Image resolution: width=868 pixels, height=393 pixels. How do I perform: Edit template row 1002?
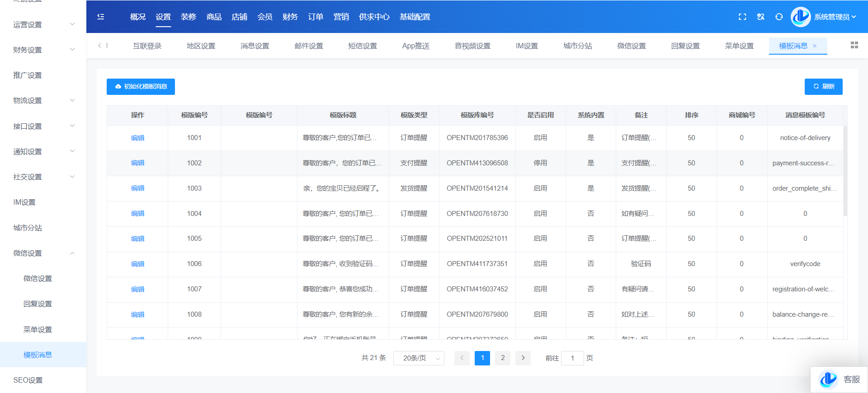click(137, 163)
